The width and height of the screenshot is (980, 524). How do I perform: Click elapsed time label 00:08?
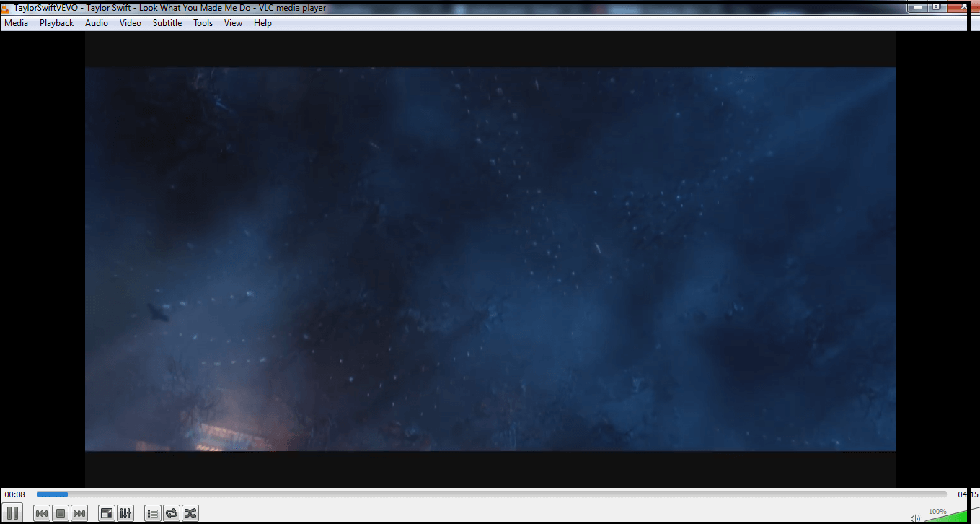(14, 494)
